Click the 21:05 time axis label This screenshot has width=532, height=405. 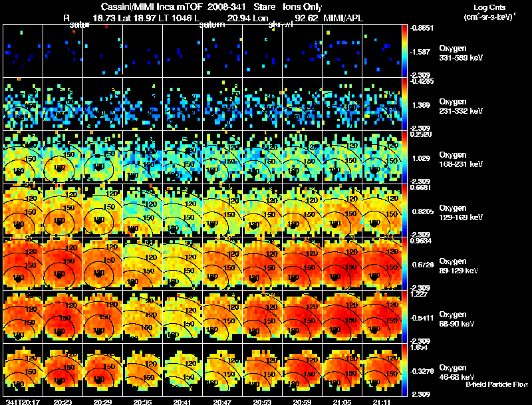[342, 402]
